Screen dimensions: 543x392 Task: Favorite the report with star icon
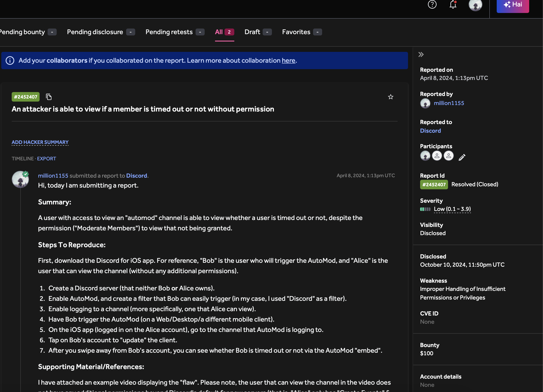coord(390,97)
